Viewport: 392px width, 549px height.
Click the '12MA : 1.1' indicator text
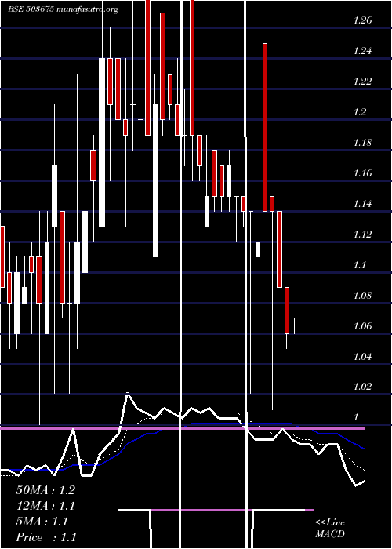[x=45, y=506]
